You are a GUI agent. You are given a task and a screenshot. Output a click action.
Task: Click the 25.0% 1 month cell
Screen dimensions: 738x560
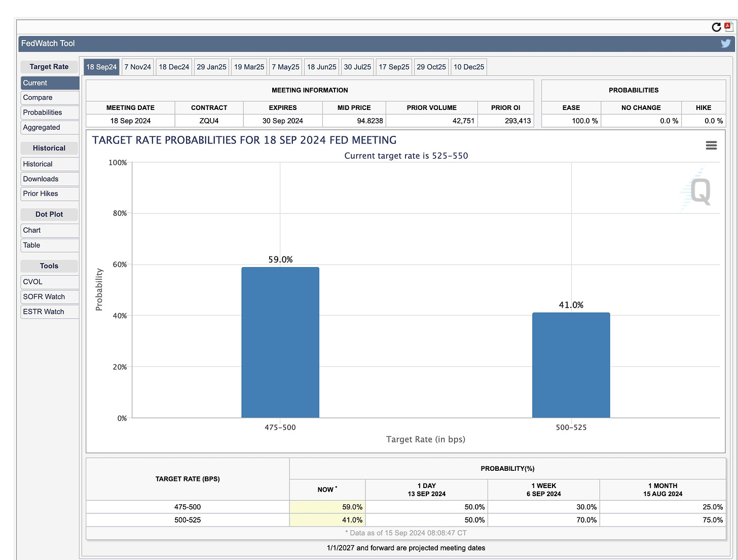coord(662,507)
